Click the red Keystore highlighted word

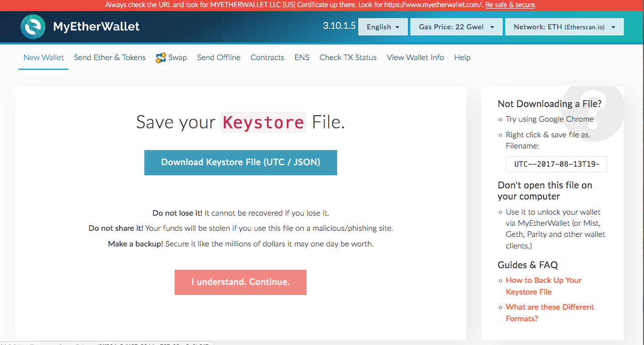263,122
